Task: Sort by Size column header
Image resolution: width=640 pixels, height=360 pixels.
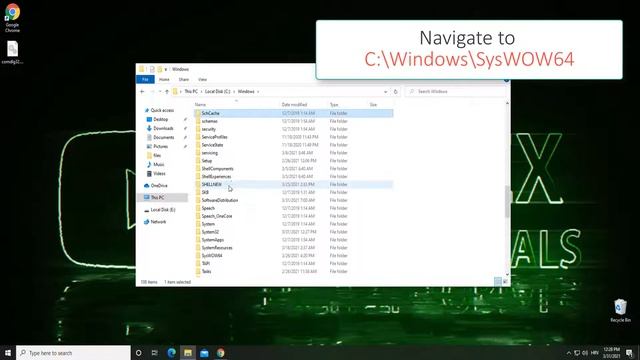Action: click(x=373, y=104)
